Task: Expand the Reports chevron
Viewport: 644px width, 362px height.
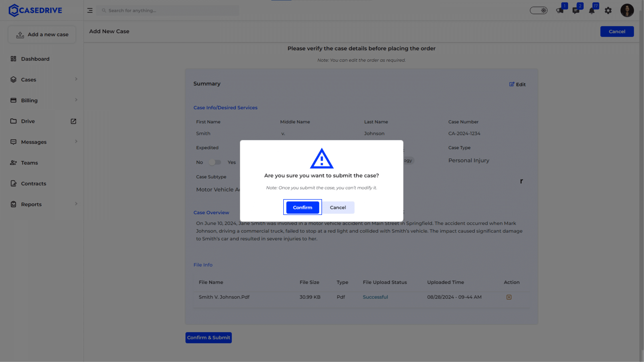Action: [76, 204]
